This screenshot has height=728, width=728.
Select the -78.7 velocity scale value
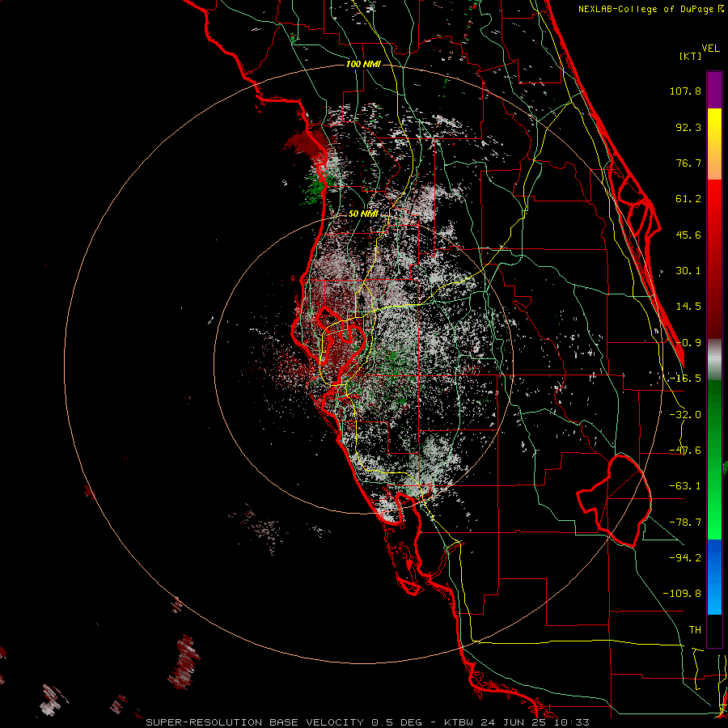pos(685,523)
